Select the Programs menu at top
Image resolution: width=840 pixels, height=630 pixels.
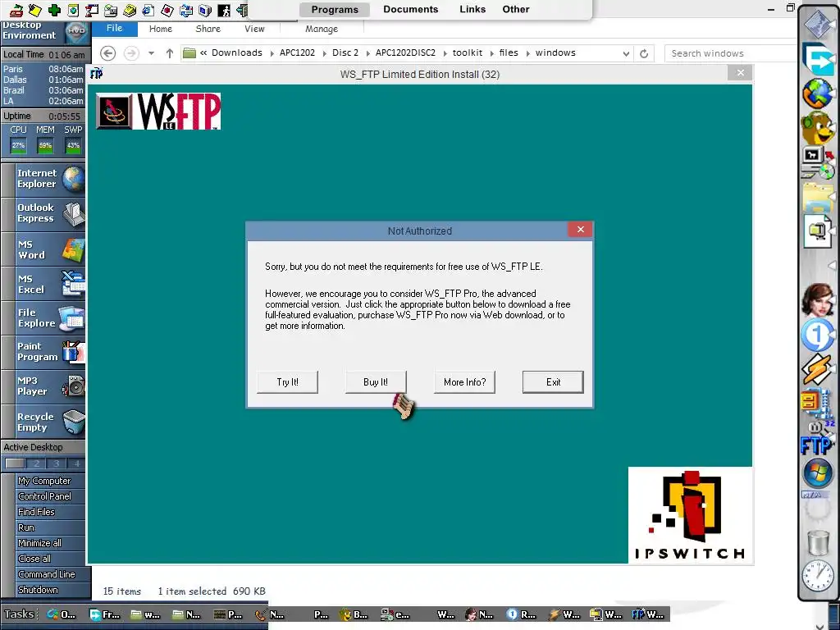pyautogui.click(x=335, y=10)
